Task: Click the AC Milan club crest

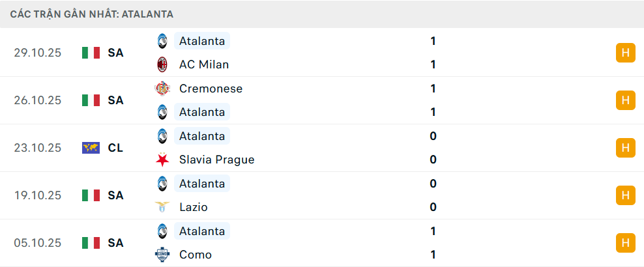Action: pos(162,64)
